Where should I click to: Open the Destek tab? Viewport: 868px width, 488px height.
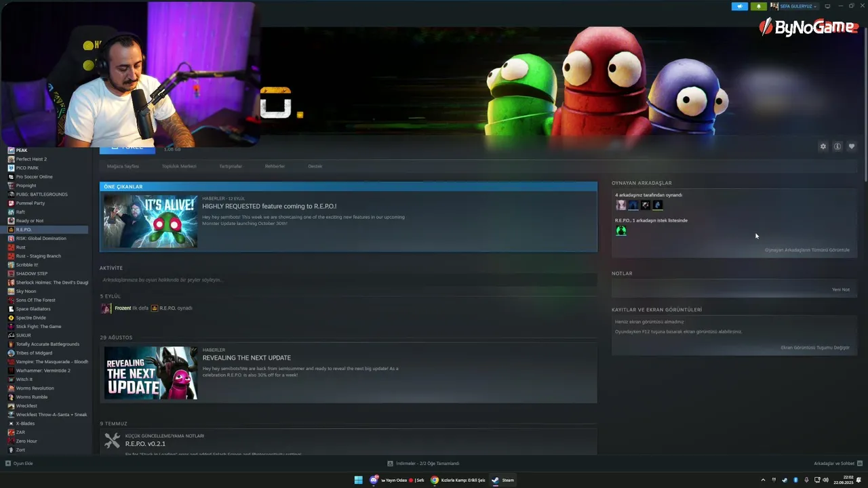(x=315, y=166)
